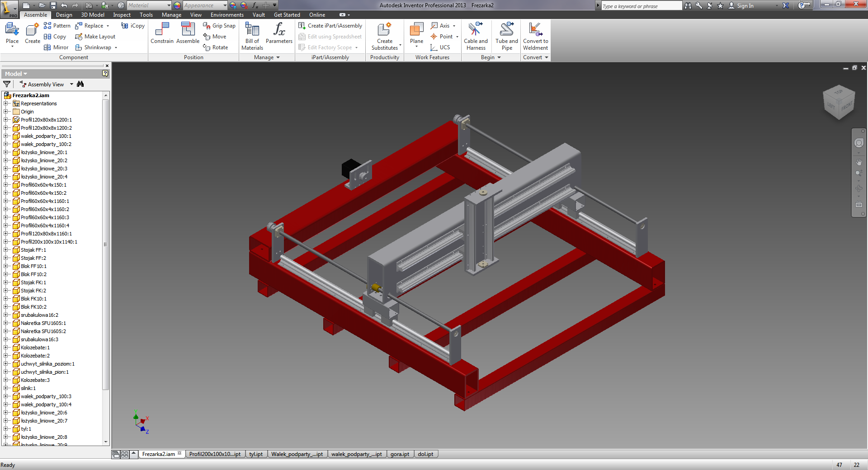Open the Environments ribbon tab

227,15
